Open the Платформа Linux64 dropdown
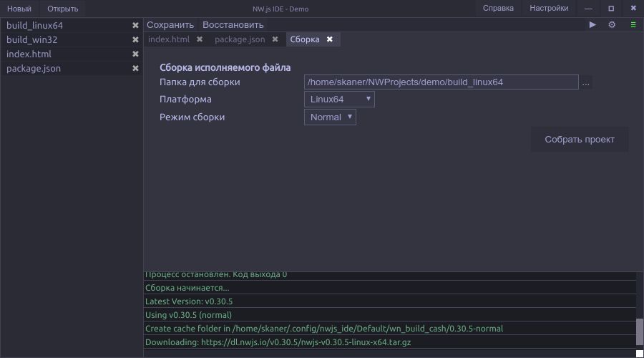Screen dimensions: 644x358 (x=339, y=99)
